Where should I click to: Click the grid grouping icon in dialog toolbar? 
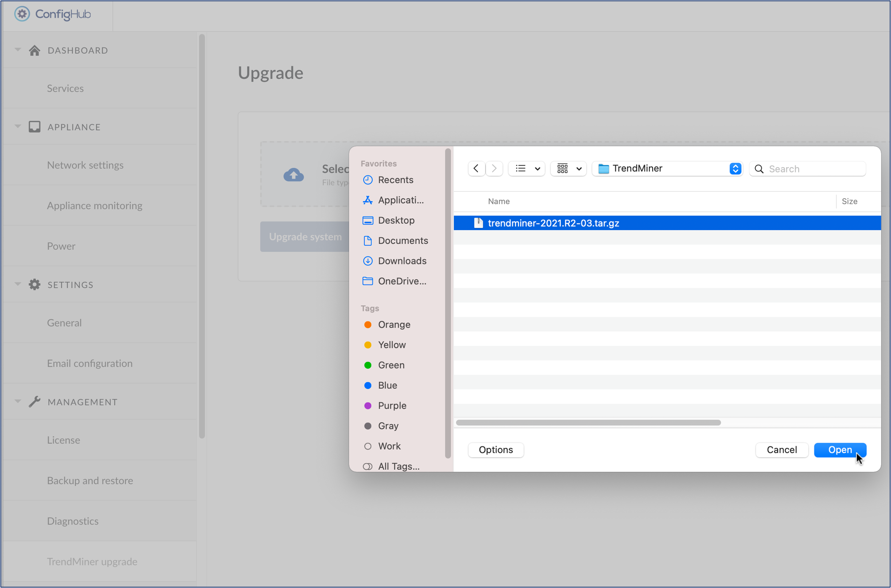tap(563, 169)
